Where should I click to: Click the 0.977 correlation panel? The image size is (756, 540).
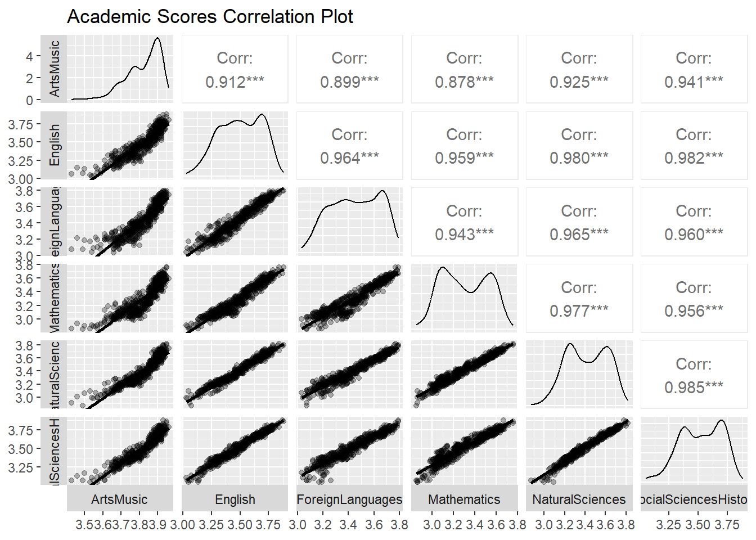(579, 299)
